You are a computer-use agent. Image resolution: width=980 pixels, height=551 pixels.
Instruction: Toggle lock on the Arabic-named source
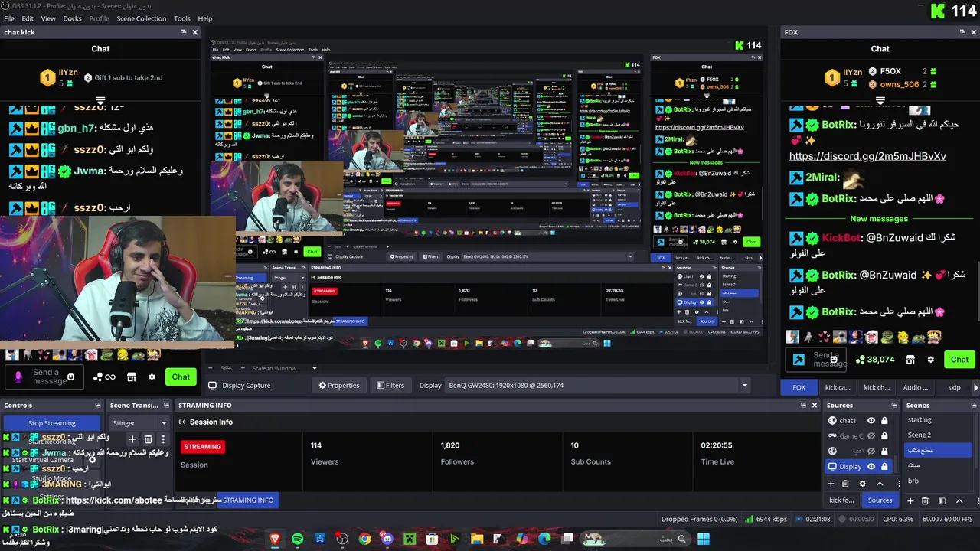[x=884, y=451]
